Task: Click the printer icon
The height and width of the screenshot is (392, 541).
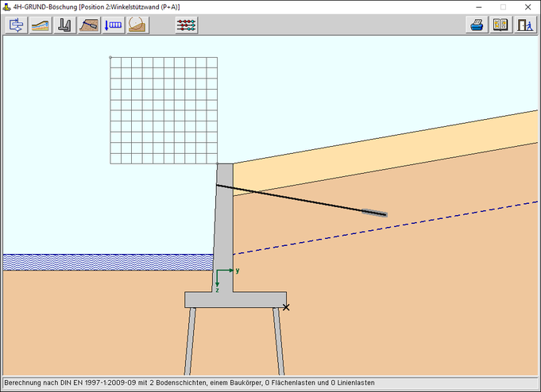Action: click(477, 25)
